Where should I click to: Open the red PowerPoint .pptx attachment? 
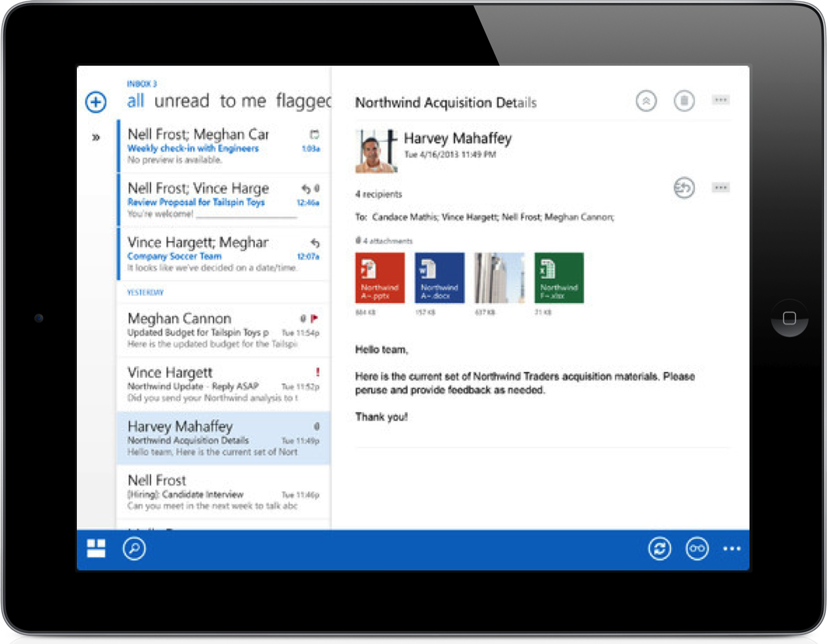[x=380, y=278]
